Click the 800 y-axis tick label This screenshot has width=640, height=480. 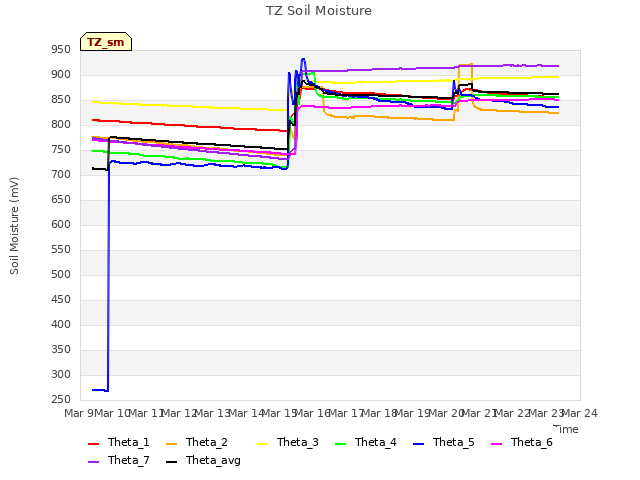[x=61, y=124]
